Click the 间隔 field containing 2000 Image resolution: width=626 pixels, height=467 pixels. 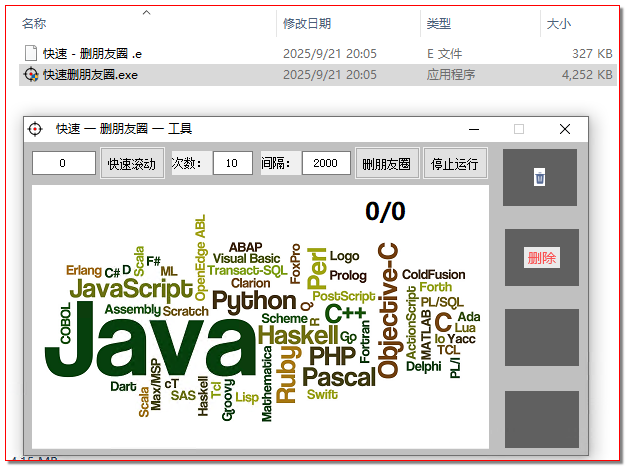tap(326, 164)
